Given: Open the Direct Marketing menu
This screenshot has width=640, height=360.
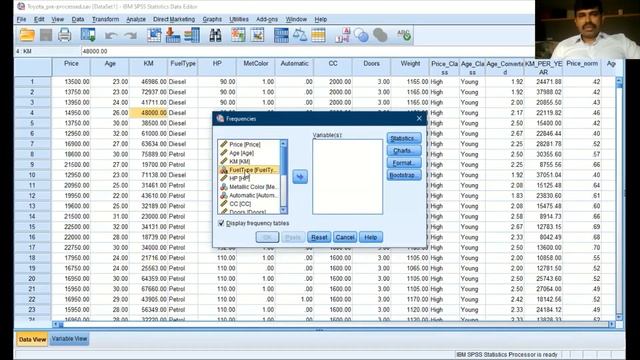Looking at the screenshot, I should (x=174, y=19).
